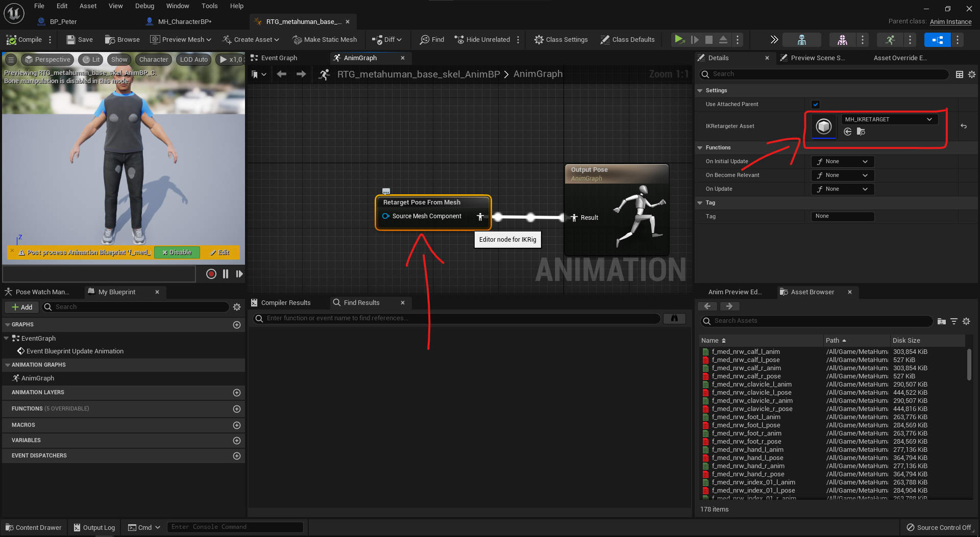Browse to IKRetargeter asset in Content Browser
980x537 pixels.
[861, 132]
